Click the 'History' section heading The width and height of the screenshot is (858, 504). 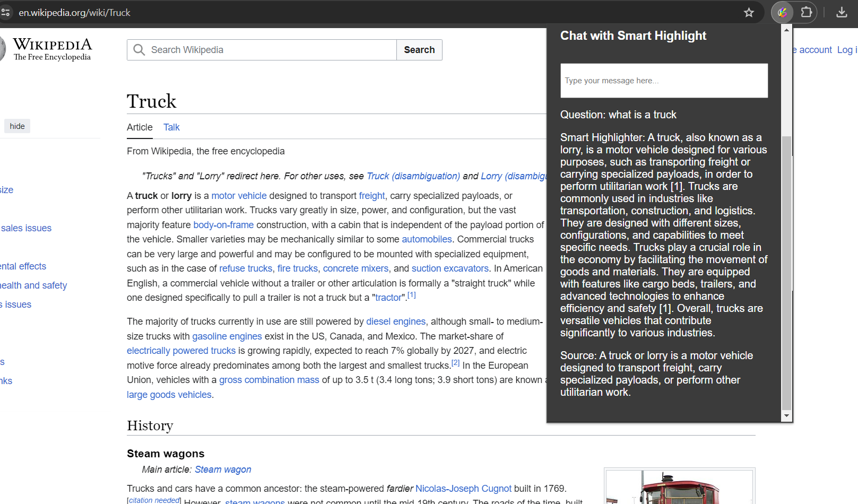point(150,425)
